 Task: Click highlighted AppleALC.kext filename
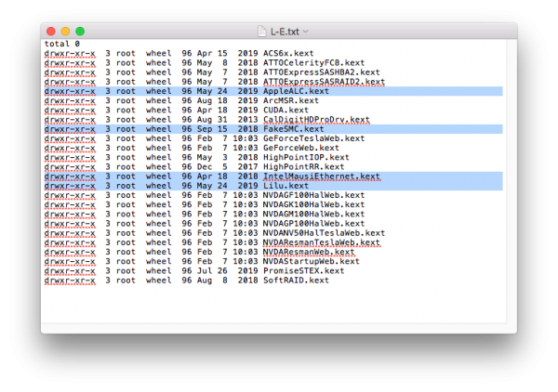[x=296, y=91]
